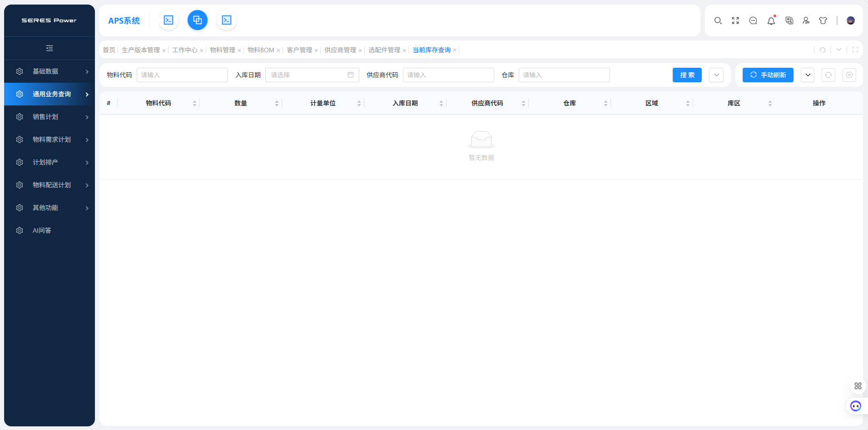The width and height of the screenshot is (868, 430).
Task: Expand the 销售计划 sidebar menu
Action: point(50,117)
